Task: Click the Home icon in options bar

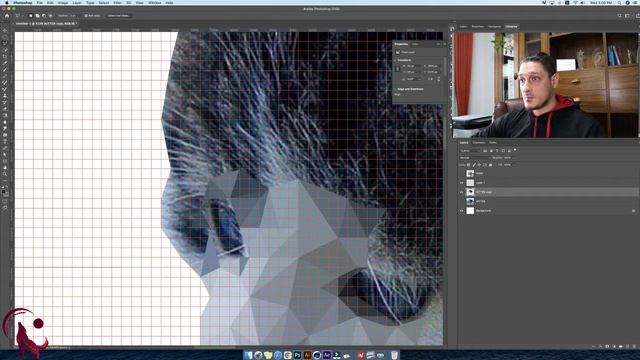Action: coord(7,16)
